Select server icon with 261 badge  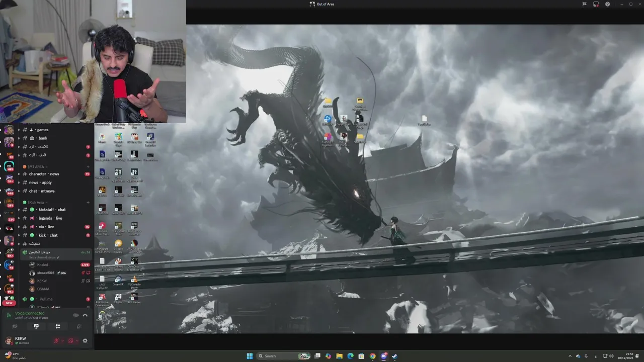tap(9, 203)
